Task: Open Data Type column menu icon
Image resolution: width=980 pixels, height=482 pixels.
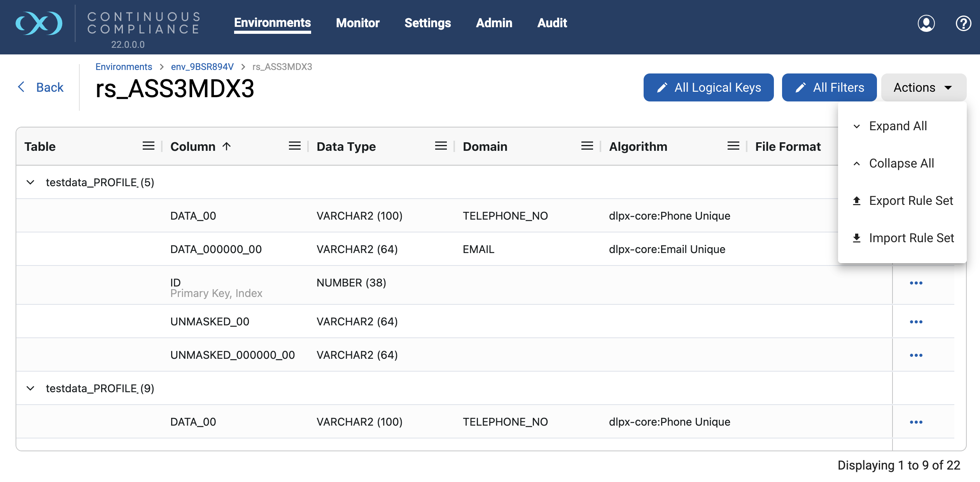Action: coord(441,146)
